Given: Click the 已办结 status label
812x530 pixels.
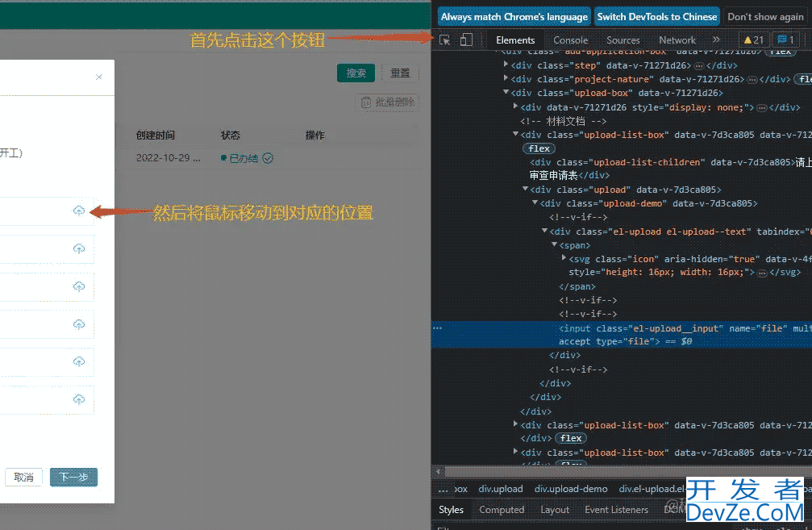Looking at the screenshot, I should pyautogui.click(x=244, y=159).
